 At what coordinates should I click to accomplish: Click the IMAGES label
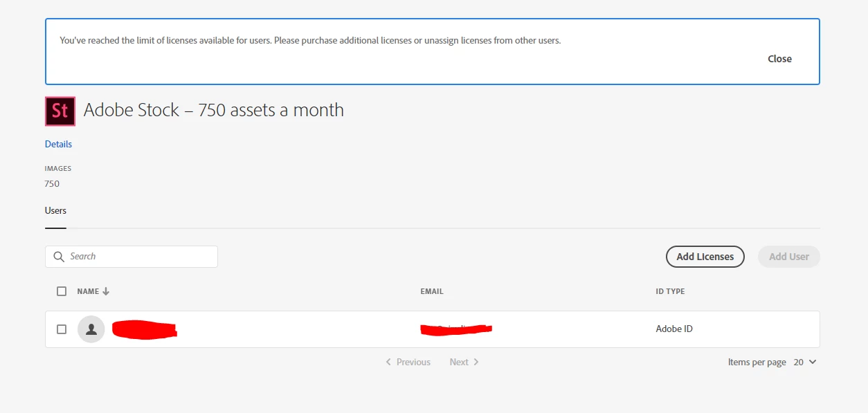pos(58,169)
